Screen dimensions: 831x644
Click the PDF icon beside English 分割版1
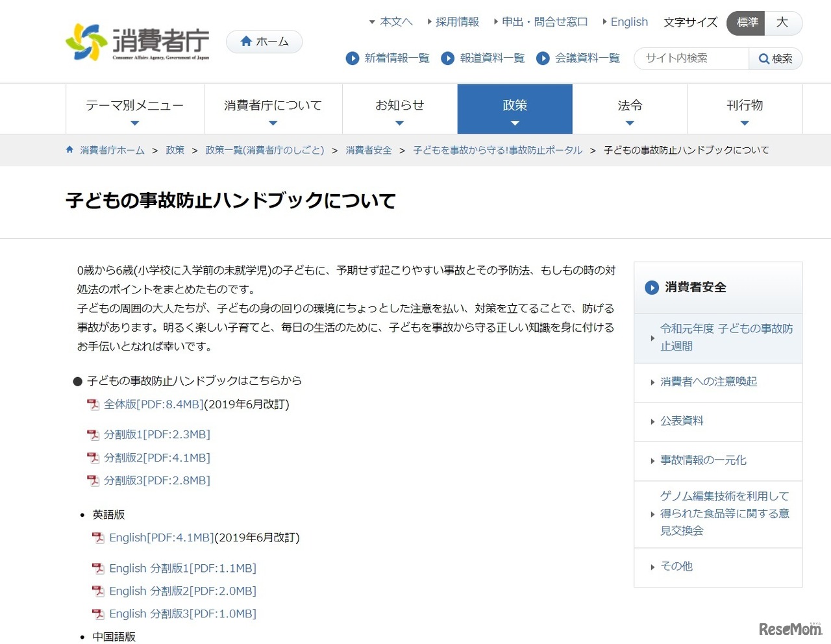pos(98,569)
